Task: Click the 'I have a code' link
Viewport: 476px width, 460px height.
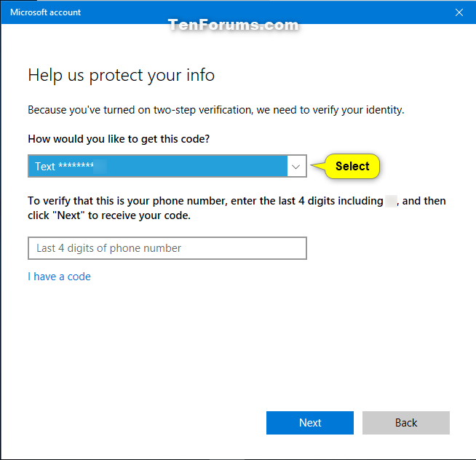Action: click(x=59, y=277)
